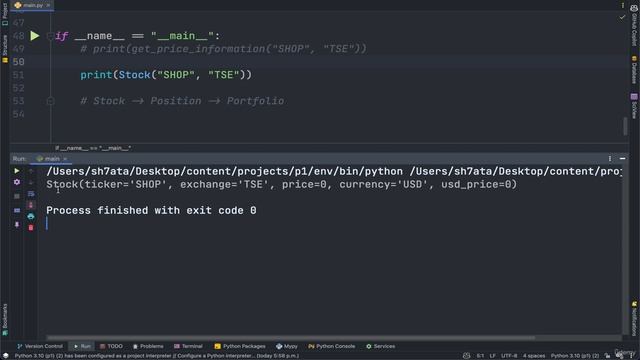
Task: Toggle soft-wrap icon in Run console toolbar
Action: [x=31, y=193]
